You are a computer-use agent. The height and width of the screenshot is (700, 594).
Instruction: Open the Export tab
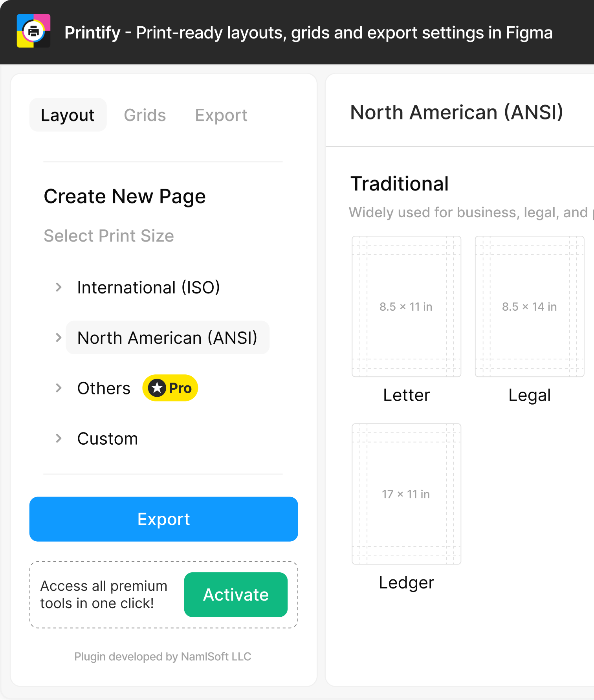click(221, 115)
